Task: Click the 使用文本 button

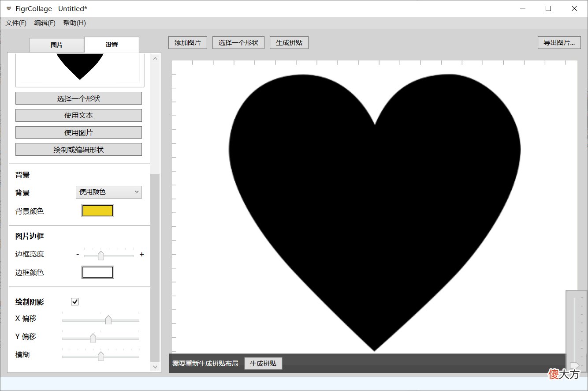Action: tap(78, 116)
